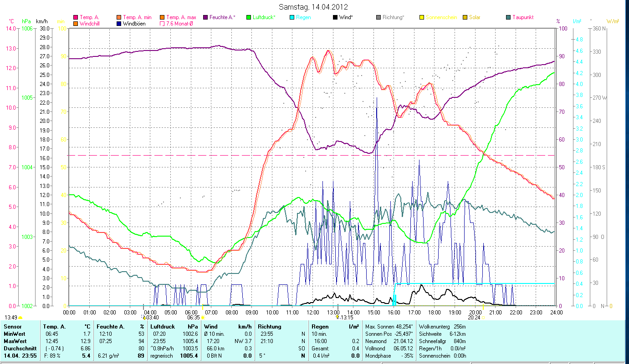Click the 66.0 km wind run value

click(x=216, y=348)
